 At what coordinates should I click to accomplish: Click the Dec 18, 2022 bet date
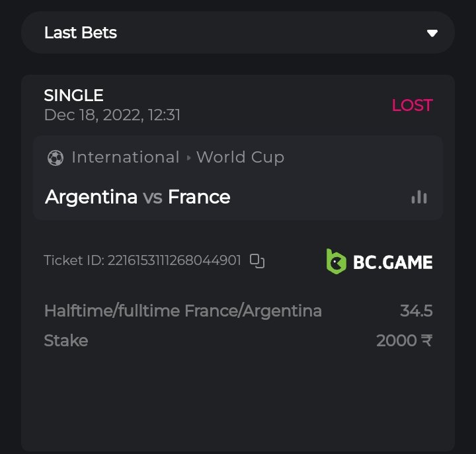[112, 115]
